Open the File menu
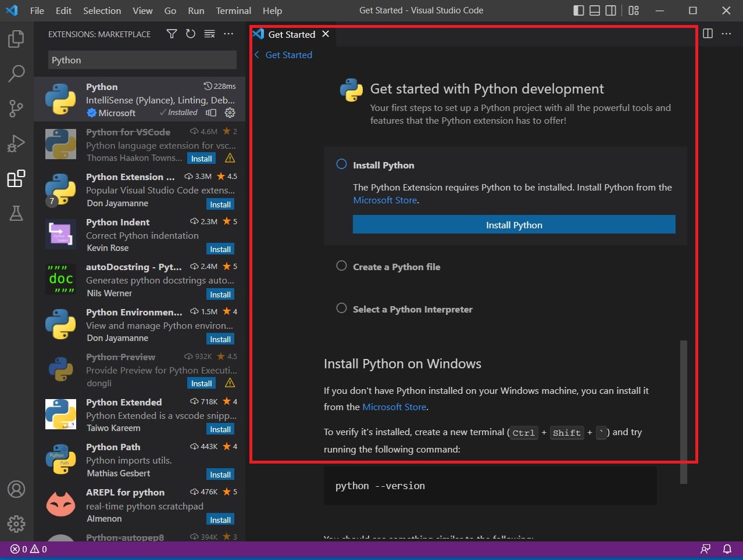Viewport: 743px width, 560px height. (x=37, y=10)
